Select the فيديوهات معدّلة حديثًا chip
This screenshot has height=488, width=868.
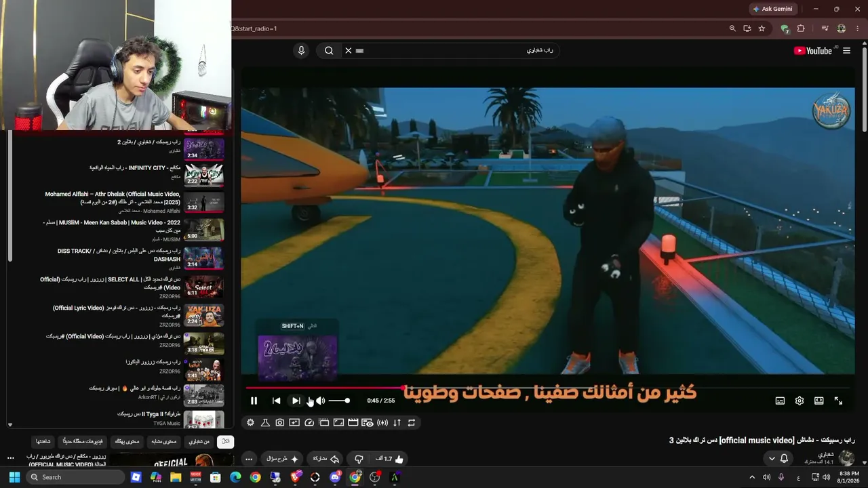[x=81, y=441]
